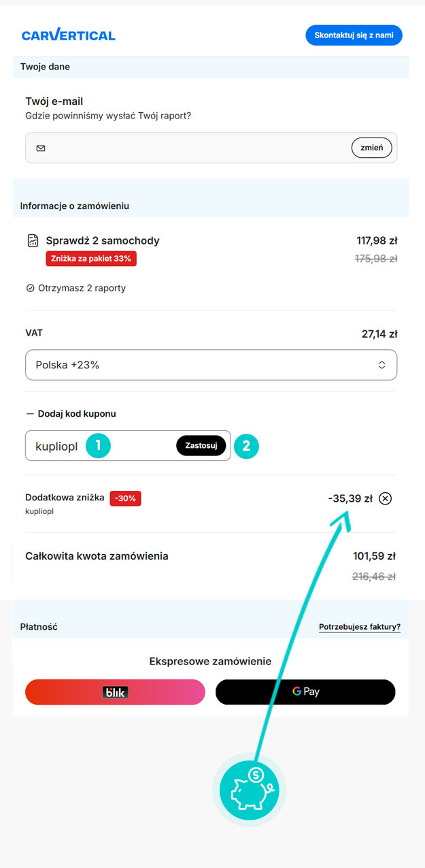Open Potrzebujesz faktury? link
This screenshot has height=868, width=425.
(360, 627)
